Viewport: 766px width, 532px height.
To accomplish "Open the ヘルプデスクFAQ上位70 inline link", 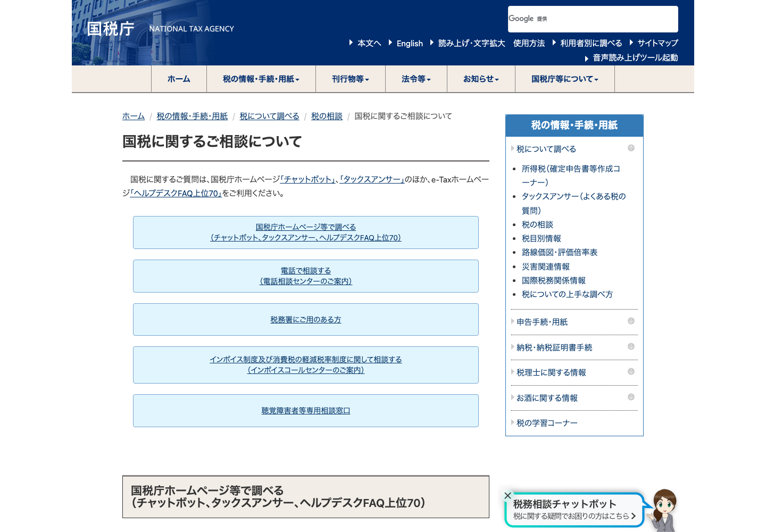I will pyautogui.click(x=176, y=193).
